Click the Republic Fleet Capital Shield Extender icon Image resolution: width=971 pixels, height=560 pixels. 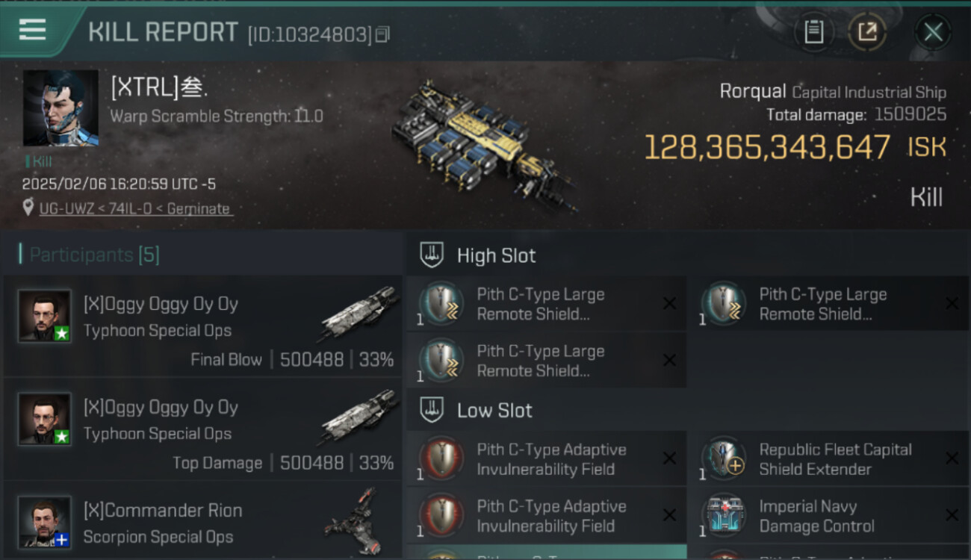pyautogui.click(x=724, y=458)
